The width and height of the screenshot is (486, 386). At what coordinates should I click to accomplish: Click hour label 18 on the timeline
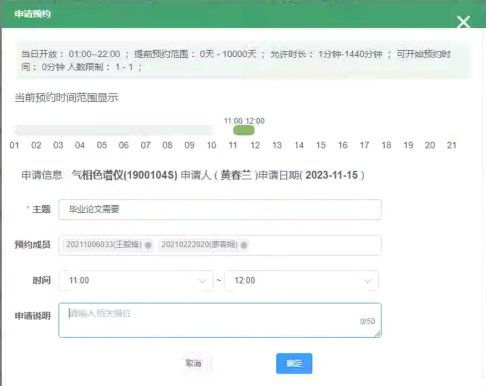[x=386, y=145]
